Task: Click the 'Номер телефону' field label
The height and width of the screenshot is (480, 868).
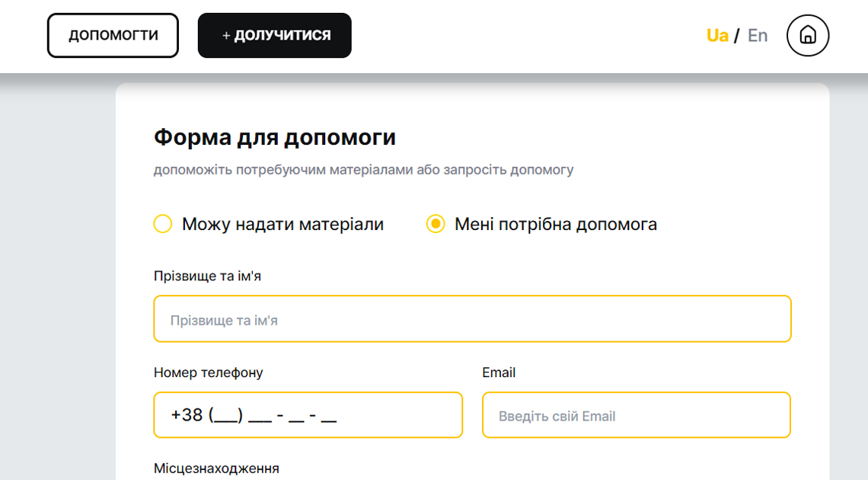Action: coord(208,373)
